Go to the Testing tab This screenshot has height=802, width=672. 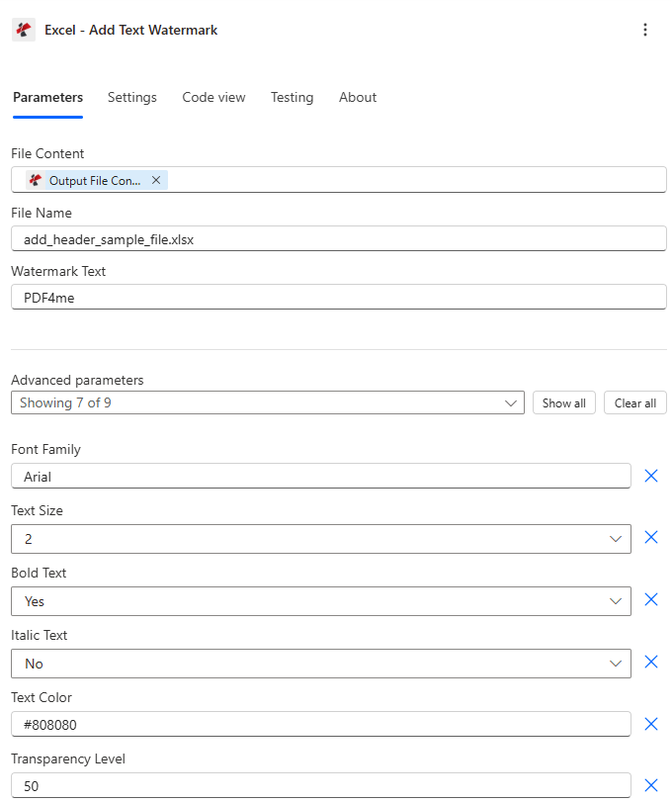292,97
